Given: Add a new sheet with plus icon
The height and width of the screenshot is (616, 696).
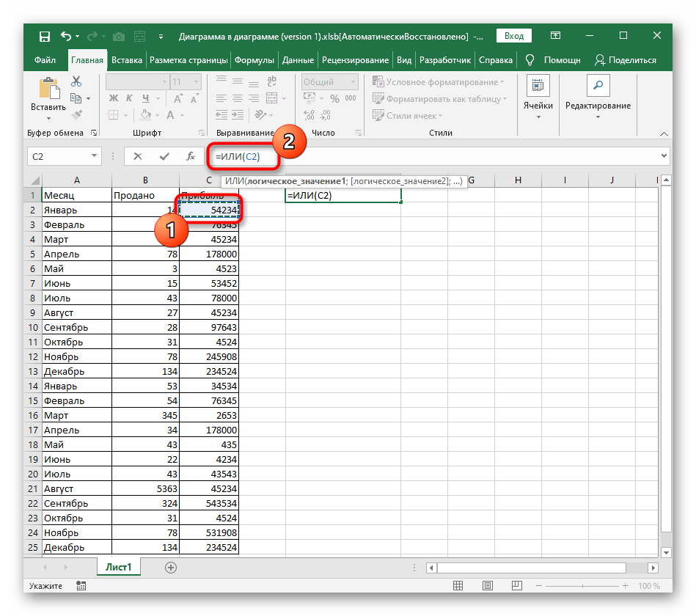Looking at the screenshot, I should tap(171, 568).
